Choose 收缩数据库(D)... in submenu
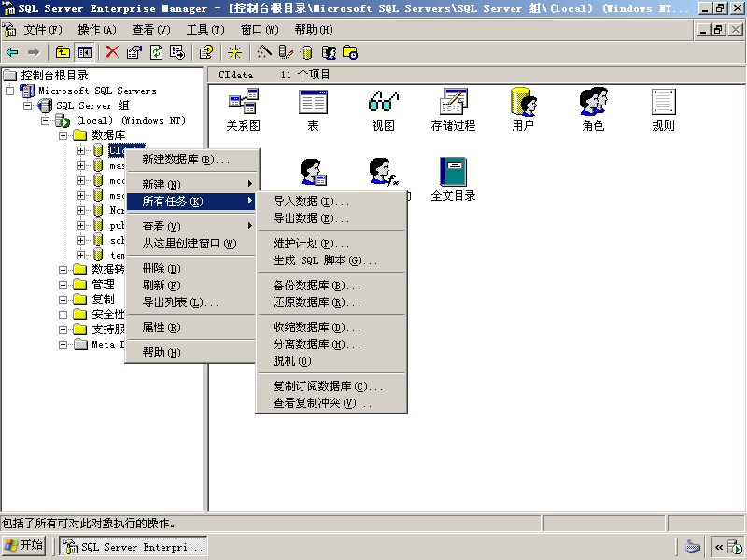 (331, 328)
